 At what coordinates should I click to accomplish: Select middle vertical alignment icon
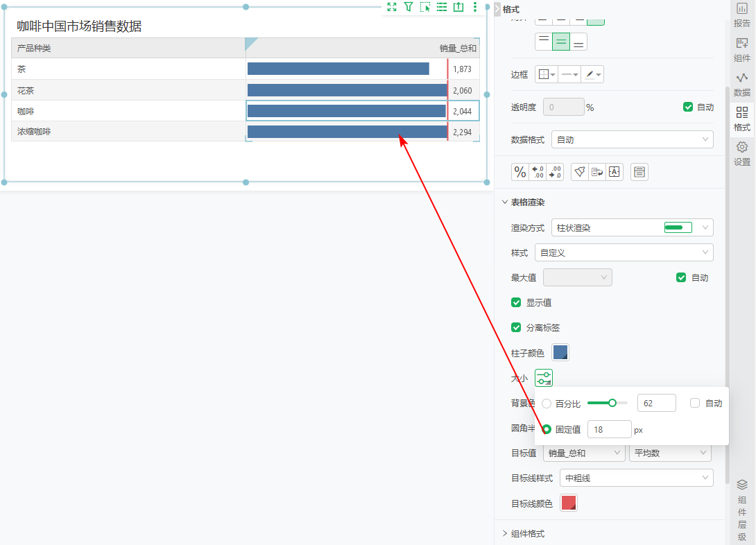pyautogui.click(x=561, y=42)
